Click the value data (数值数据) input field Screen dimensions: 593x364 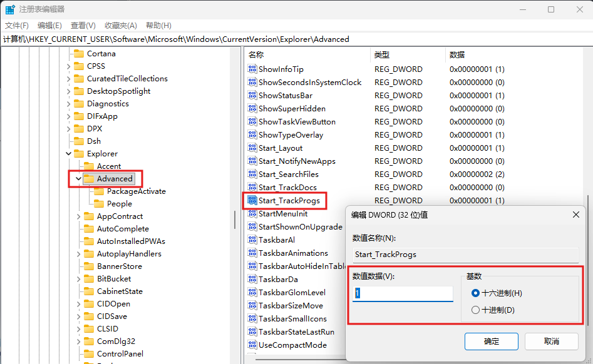click(403, 293)
